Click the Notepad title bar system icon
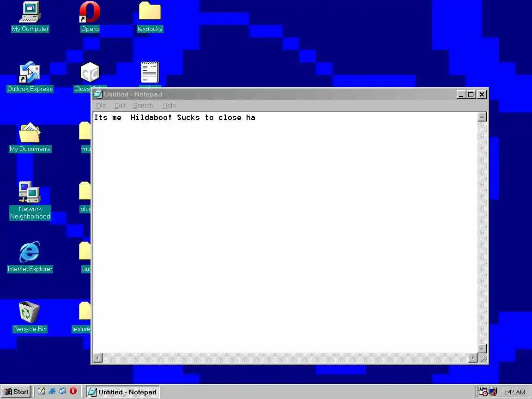532x399 pixels. point(98,94)
